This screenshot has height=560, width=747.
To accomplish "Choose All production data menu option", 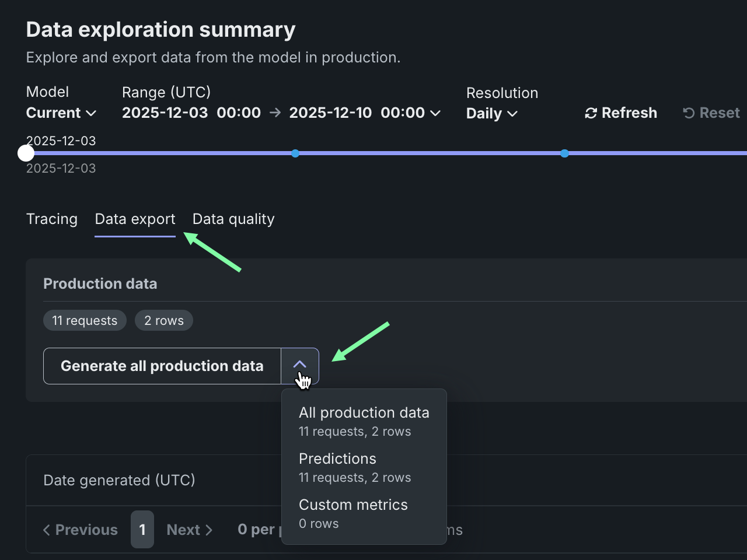I will point(364,421).
